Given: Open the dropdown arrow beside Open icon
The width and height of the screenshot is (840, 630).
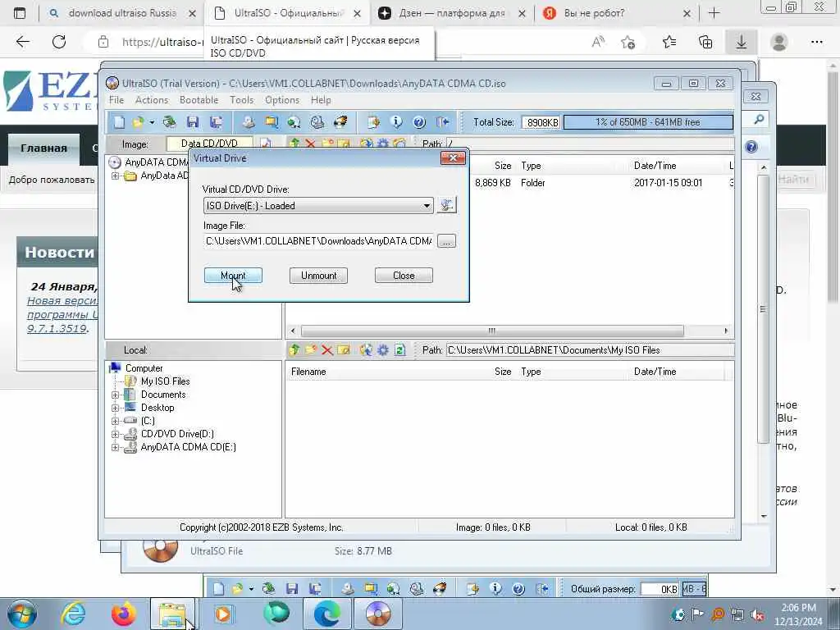Looking at the screenshot, I should click(152, 122).
